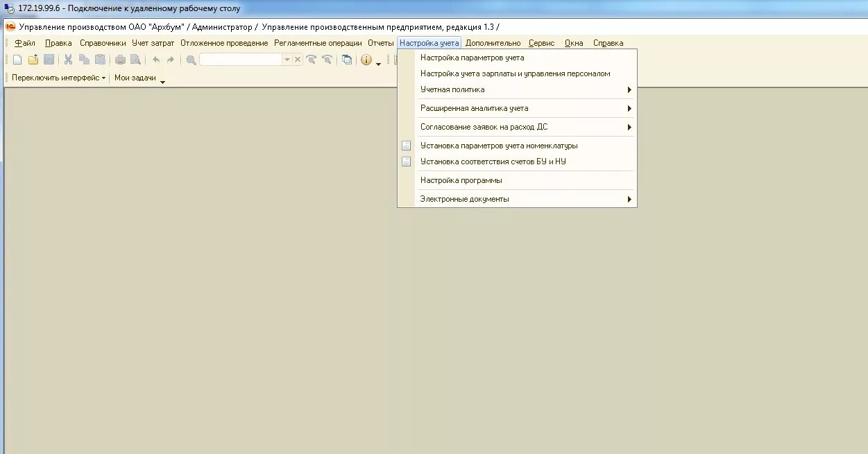Find previous with the second binoculars icon
The height and width of the screenshot is (454, 868).
327,60
